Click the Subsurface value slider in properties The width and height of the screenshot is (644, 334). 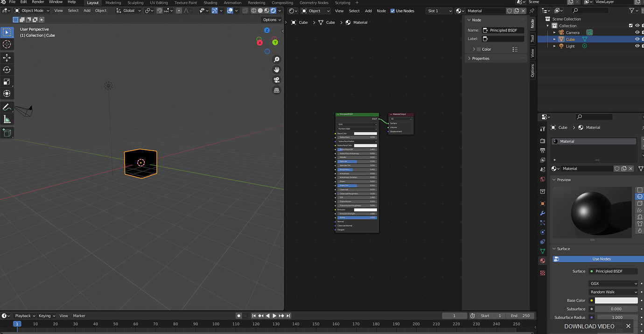point(616,309)
